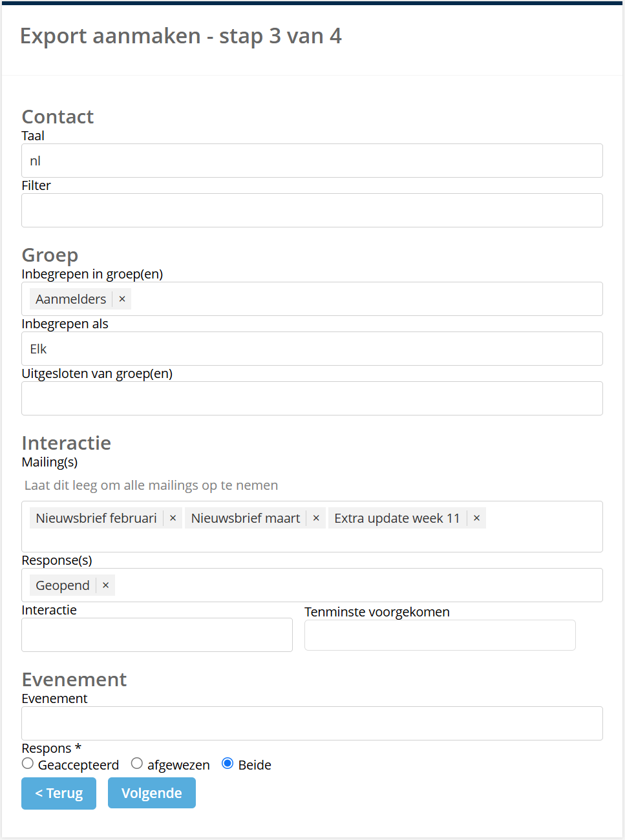Remove Extra update week 11 tag

tap(476, 518)
